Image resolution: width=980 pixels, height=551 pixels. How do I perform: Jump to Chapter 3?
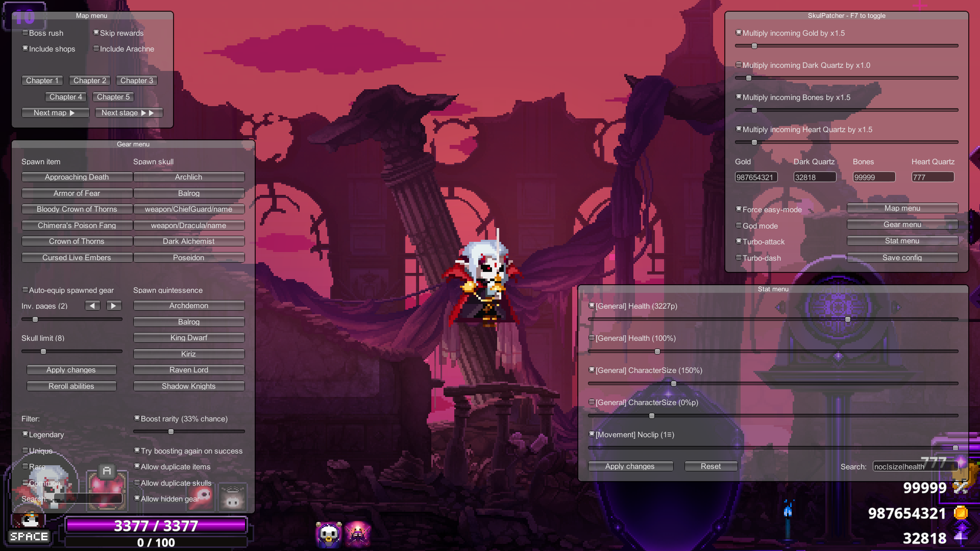pos(137,81)
